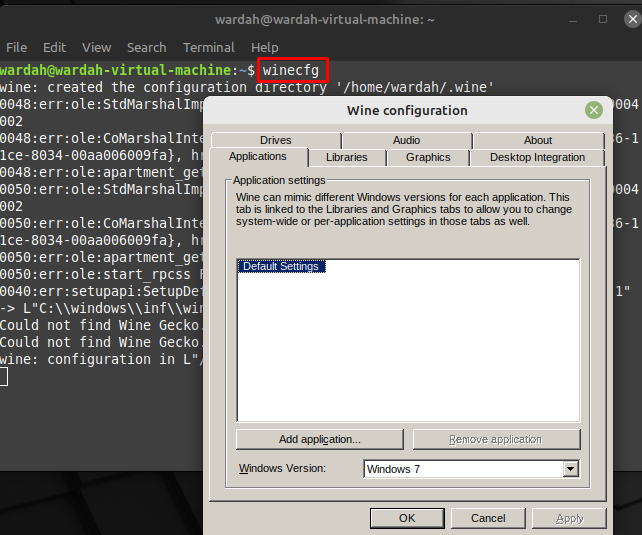The width and height of the screenshot is (642, 535).
Task: Click the terminal title wardah@wardah-virtual-machine
Action: tap(325, 20)
